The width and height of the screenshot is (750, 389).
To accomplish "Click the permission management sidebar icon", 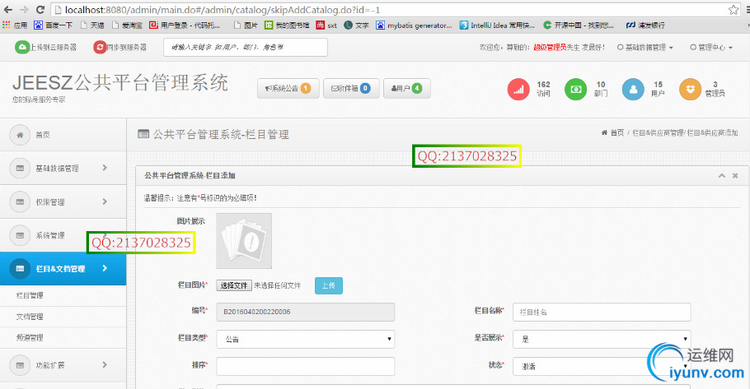I will pos(20,202).
